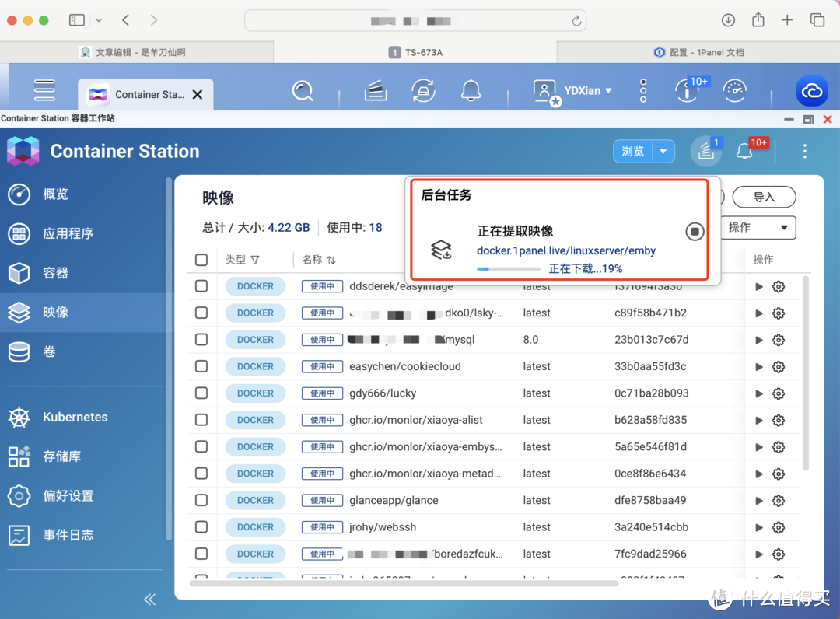This screenshot has height=619, width=840.
Task: Collapse the sidebar with double-chevron icon
Action: (x=150, y=599)
